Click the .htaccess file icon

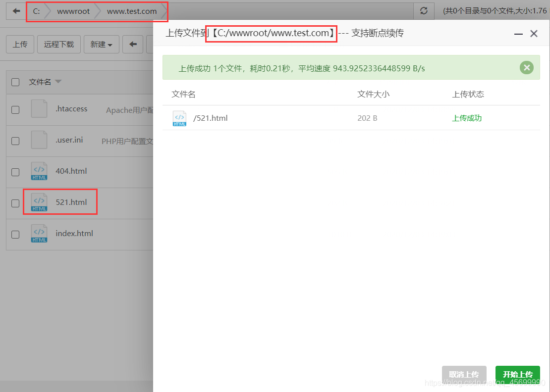click(39, 108)
